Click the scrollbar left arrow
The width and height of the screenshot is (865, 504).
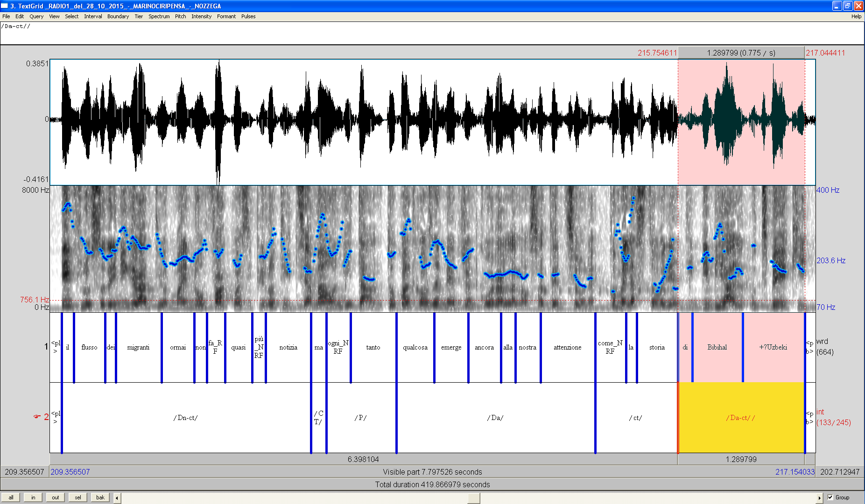point(117,498)
